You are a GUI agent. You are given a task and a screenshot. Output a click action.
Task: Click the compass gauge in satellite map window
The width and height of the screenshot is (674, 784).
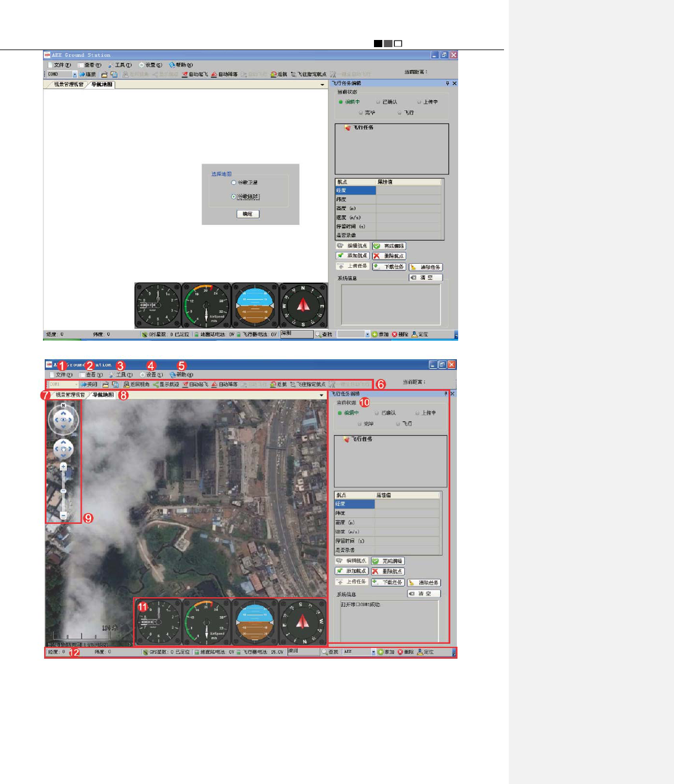[x=303, y=623]
